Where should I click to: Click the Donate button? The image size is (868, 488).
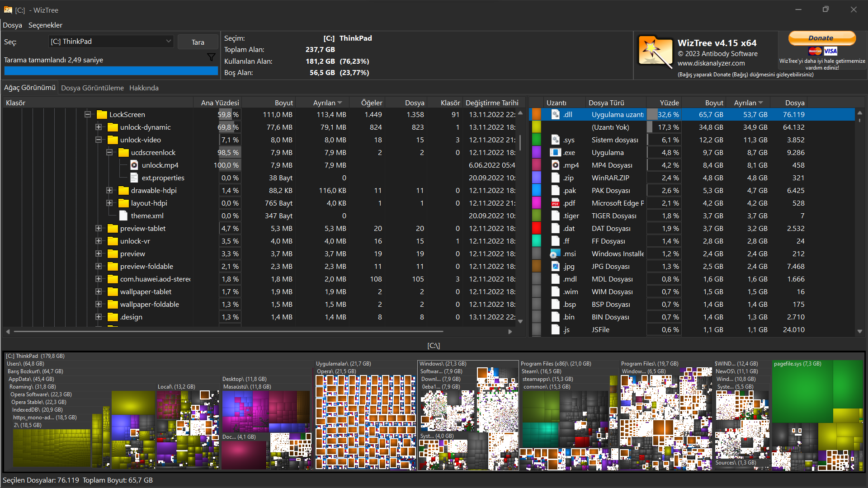(x=821, y=38)
